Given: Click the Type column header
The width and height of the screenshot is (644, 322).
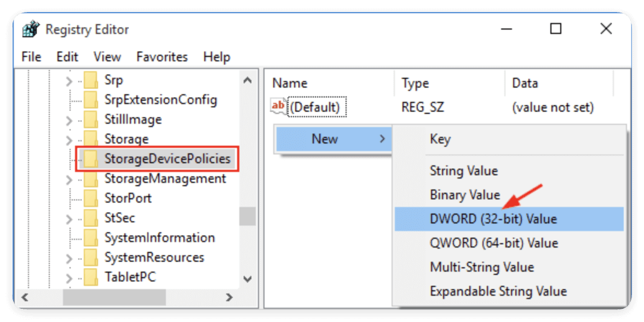Looking at the screenshot, I should [x=415, y=83].
